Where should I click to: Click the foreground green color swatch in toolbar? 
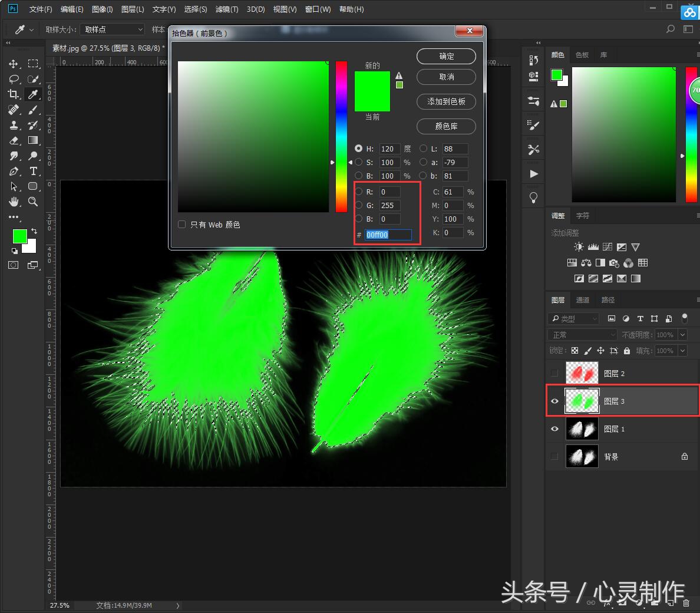click(x=19, y=236)
